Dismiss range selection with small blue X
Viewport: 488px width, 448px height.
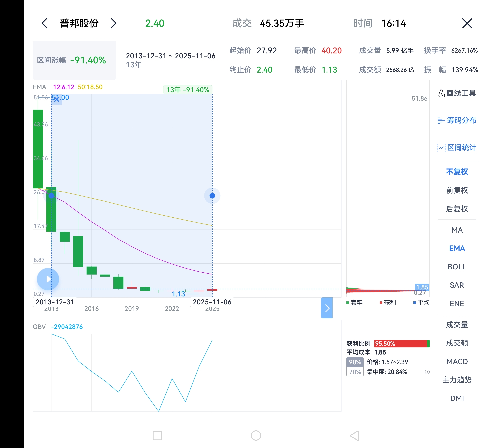click(x=56, y=99)
